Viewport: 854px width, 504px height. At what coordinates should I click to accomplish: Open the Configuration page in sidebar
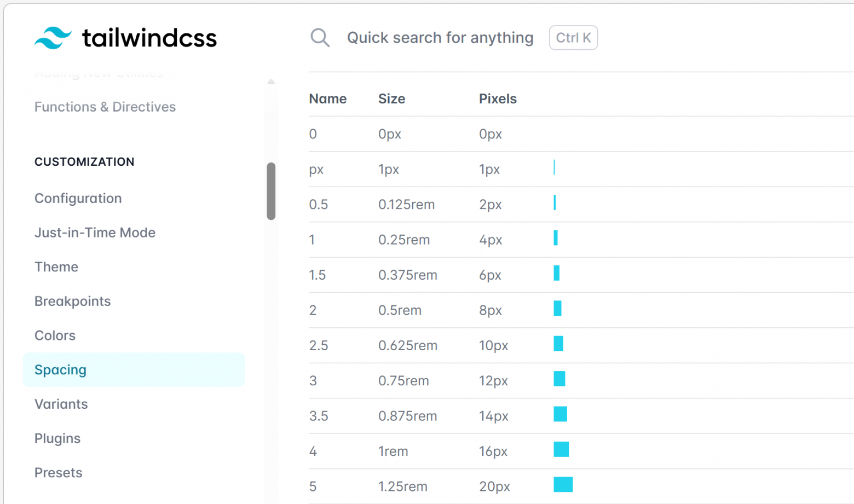click(x=78, y=198)
